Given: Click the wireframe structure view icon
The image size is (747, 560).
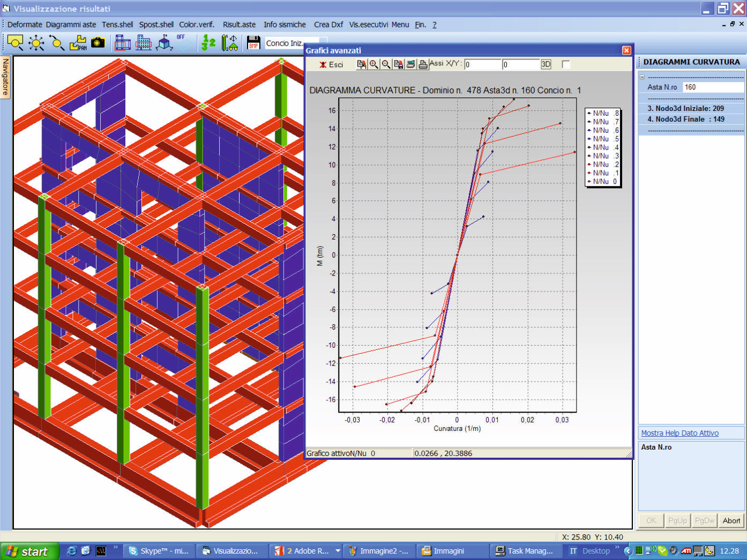Looking at the screenshot, I should click(x=123, y=43).
